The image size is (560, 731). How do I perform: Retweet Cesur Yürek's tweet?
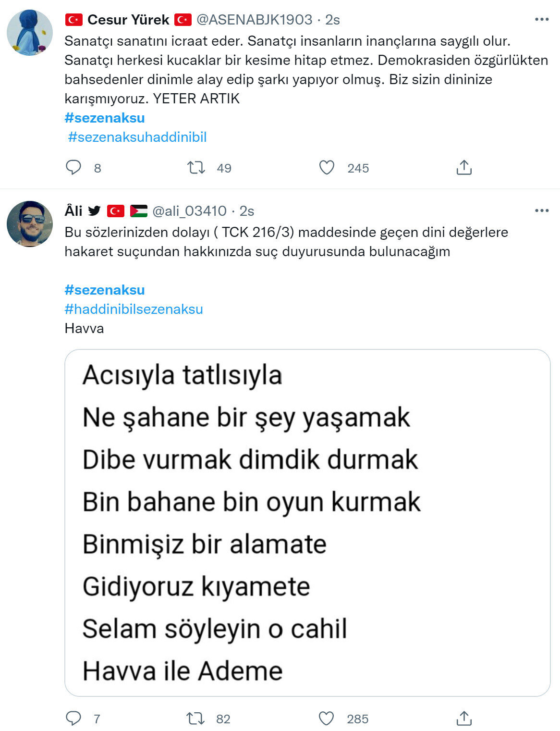(196, 167)
